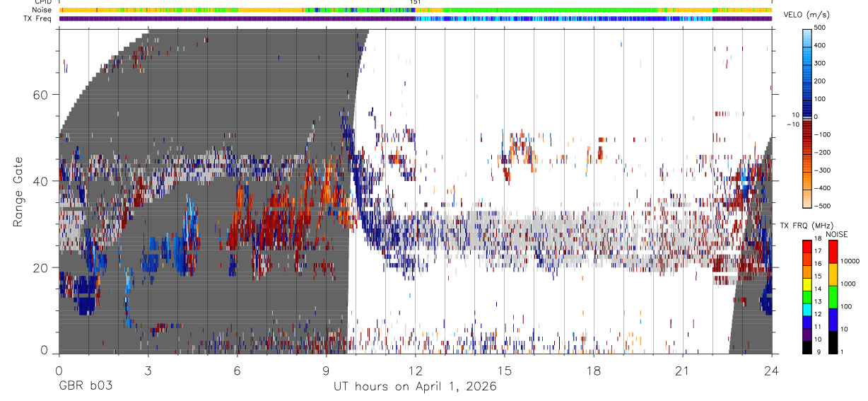Screen dimensions: 868x401
Task: Click the '9' hour tick on x-axis
Action: pyautogui.click(x=326, y=371)
